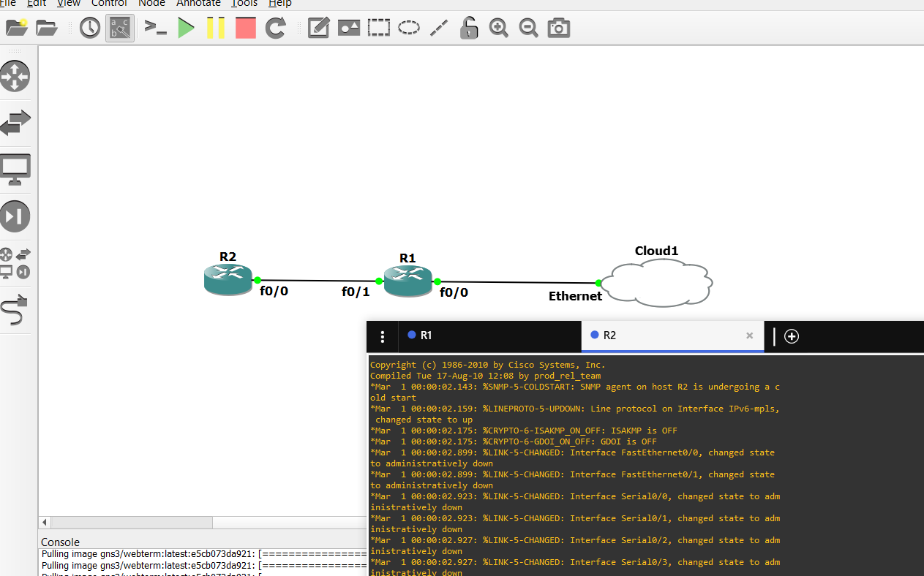924x576 pixels.
Task: Browse all devices in the sidebar
Action: 15,263
